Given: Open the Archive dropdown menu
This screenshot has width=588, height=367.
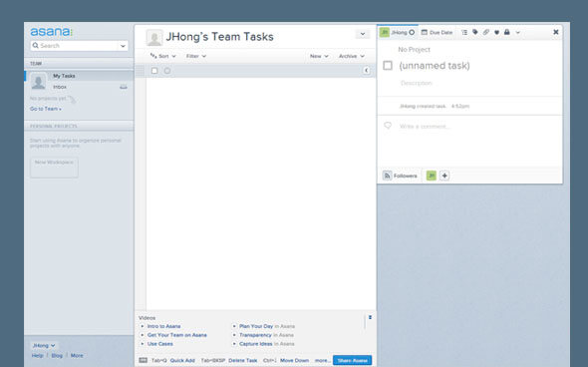Looking at the screenshot, I should tap(352, 56).
